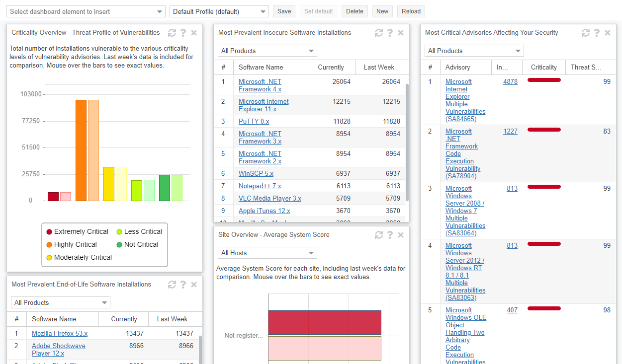Screen dimensions: 622x364
Task: Click the orange Highly Critical bar in chart
Action: click(81, 150)
